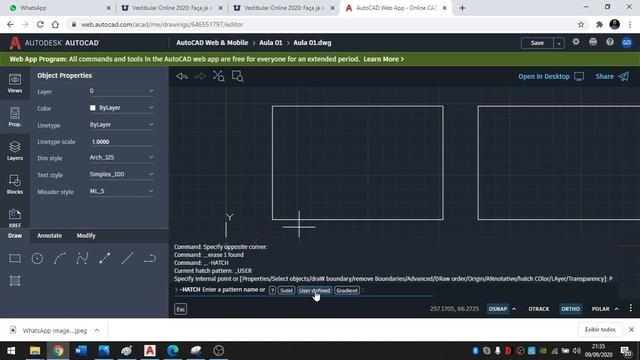Click the Save button
Screen dimensions: 640x360
coord(537,43)
